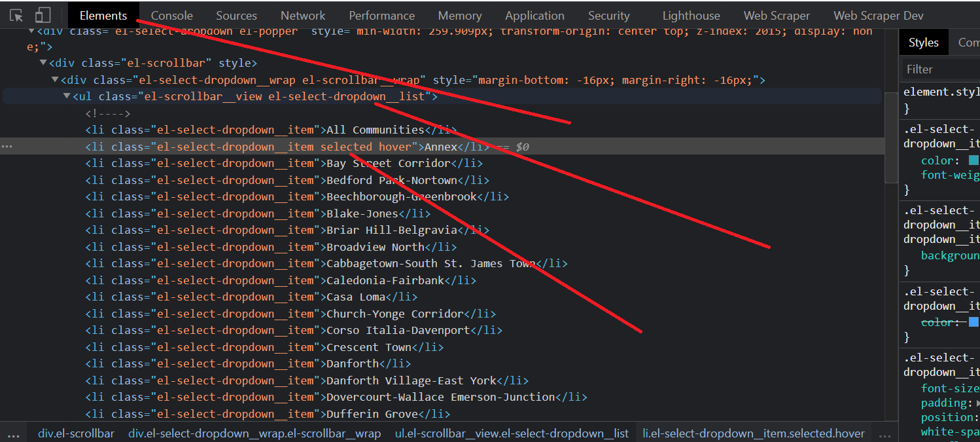Open the Console tab
Image resolution: width=980 pixels, height=442 pixels.
(171, 16)
